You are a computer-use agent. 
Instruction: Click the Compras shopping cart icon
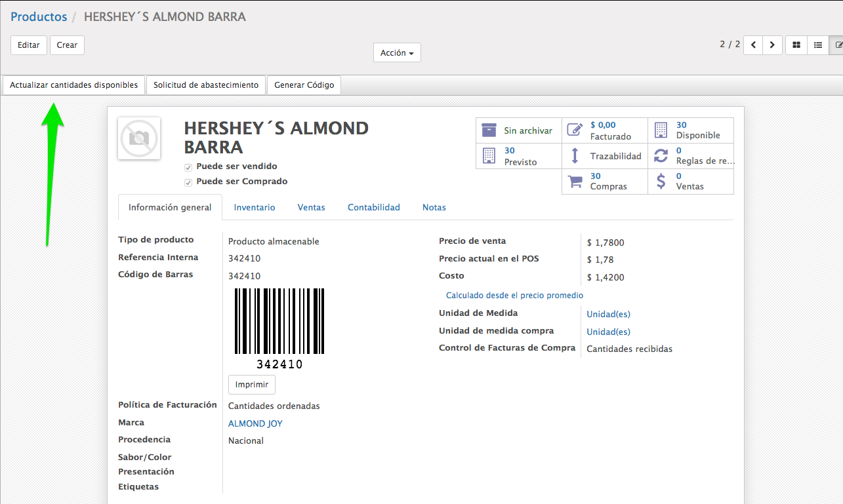[x=575, y=181]
